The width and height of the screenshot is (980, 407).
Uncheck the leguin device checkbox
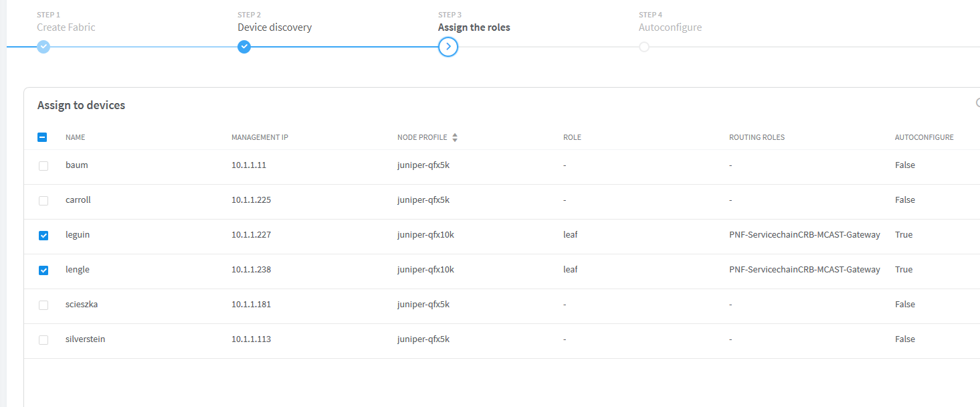tap(43, 235)
